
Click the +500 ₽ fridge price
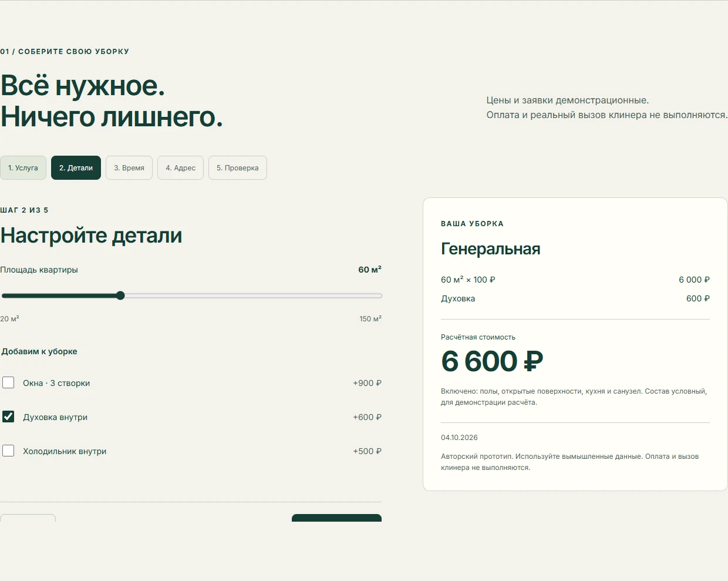tap(367, 451)
